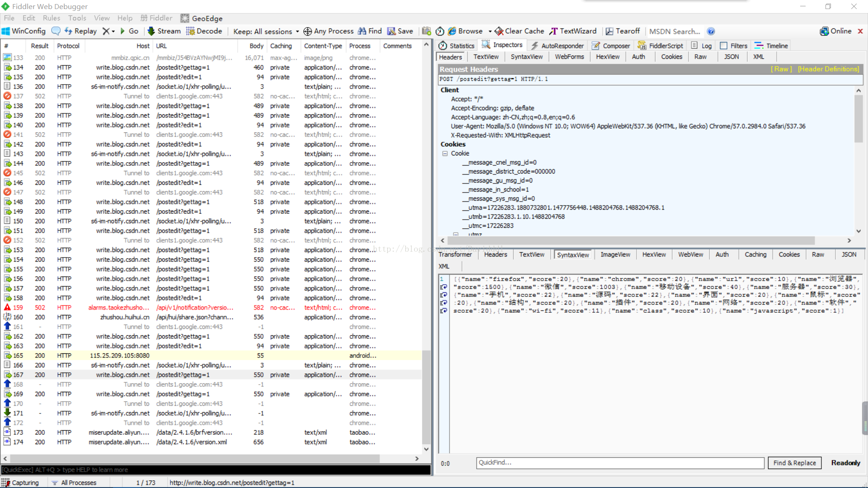The height and width of the screenshot is (488, 868).
Task: Click the camera screenshot icon
Action: [426, 31]
